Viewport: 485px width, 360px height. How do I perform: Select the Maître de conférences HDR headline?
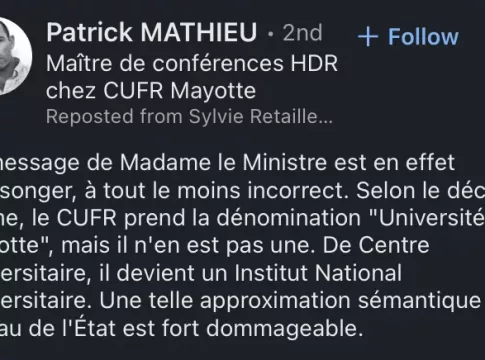(192, 63)
